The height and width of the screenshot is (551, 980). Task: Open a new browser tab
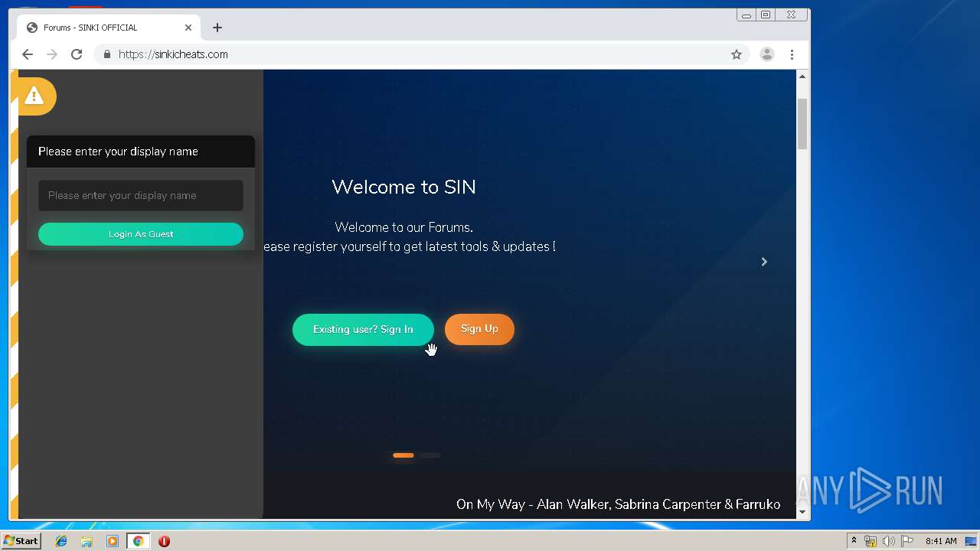(x=217, y=28)
